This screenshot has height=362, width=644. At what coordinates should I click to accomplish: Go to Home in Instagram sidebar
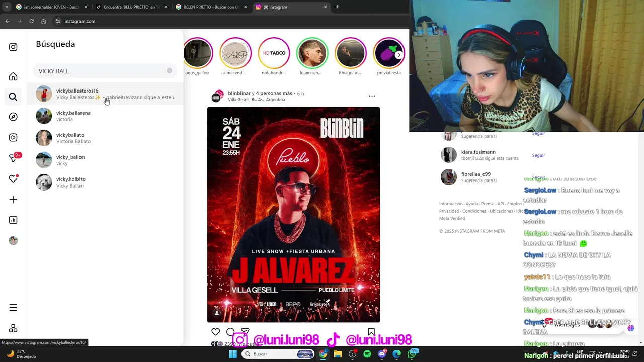coord(13,76)
